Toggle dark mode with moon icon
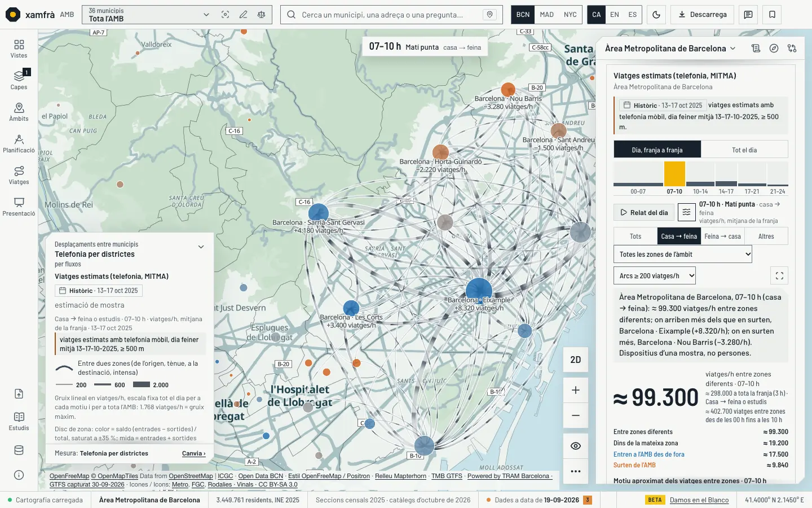This screenshot has height=508, width=812. point(656,15)
